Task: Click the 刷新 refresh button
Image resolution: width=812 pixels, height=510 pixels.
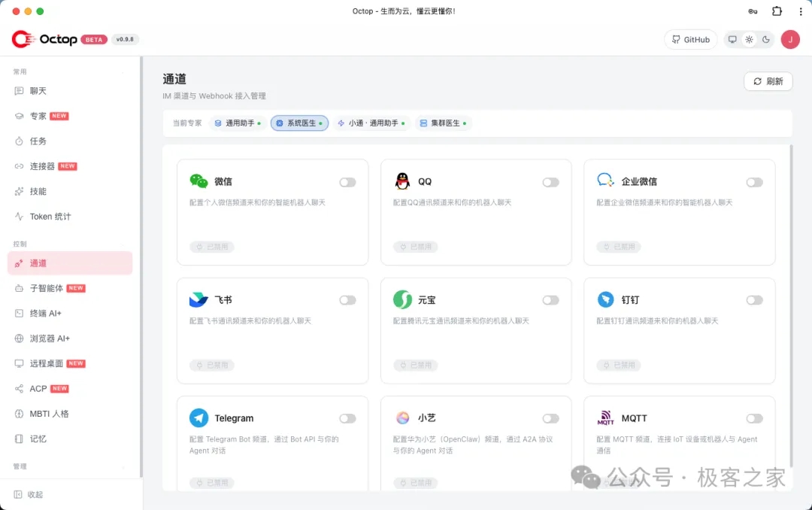Action: coord(768,81)
